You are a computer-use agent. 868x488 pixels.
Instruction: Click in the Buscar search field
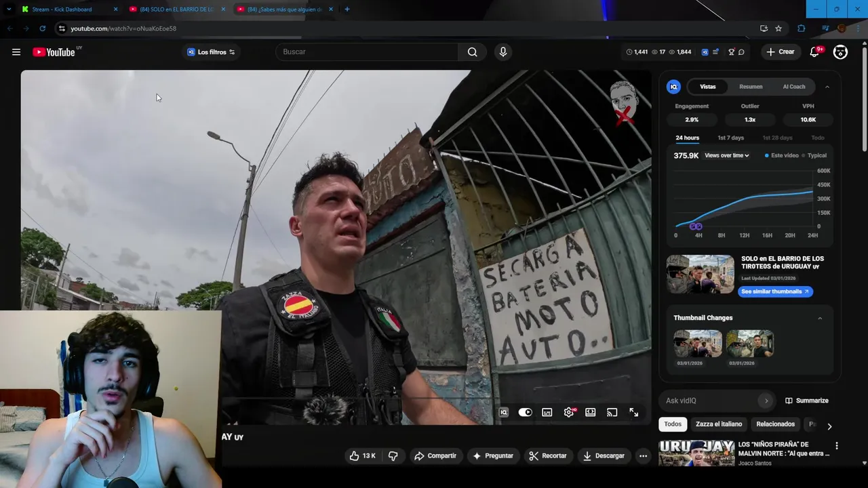tap(367, 52)
